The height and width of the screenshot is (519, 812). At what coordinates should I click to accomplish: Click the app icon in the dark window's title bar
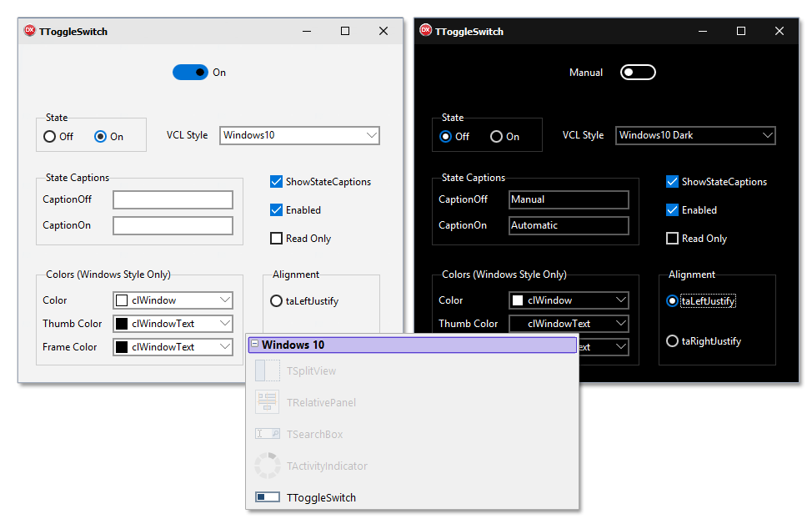coord(426,31)
